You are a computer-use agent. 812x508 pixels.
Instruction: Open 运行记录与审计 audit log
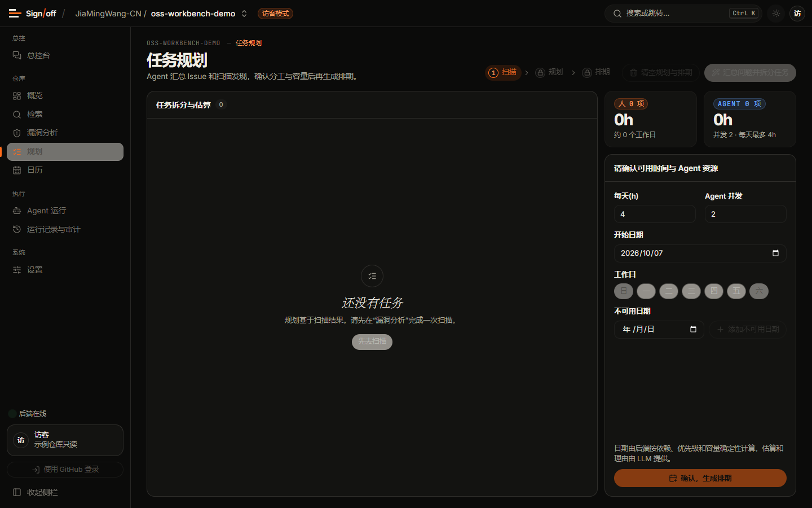[x=65, y=230]
